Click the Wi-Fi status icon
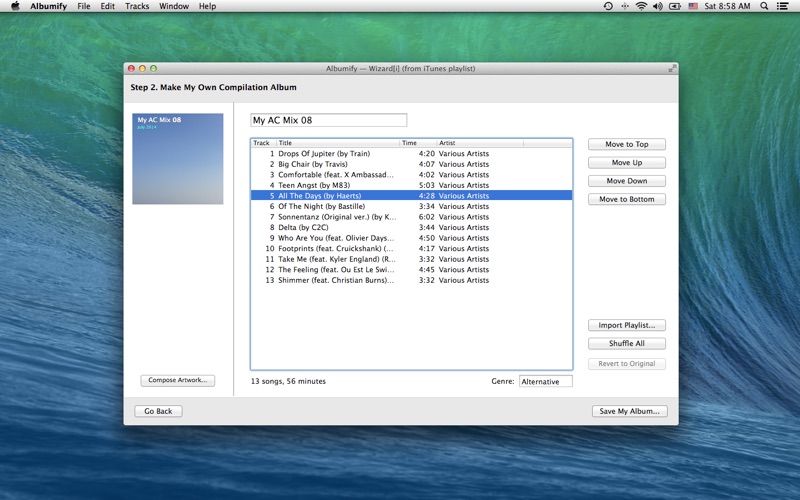The image size is (800, 500). click(x=641, y=6)
